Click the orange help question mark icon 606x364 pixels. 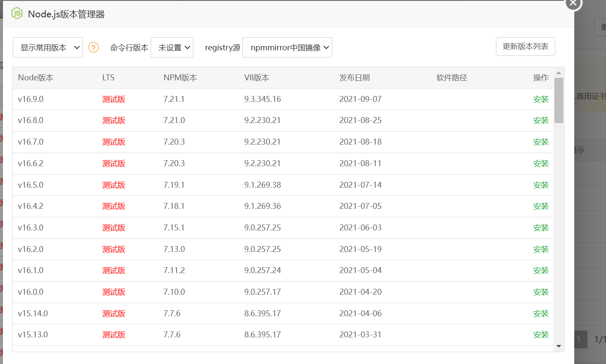[94, 47]
